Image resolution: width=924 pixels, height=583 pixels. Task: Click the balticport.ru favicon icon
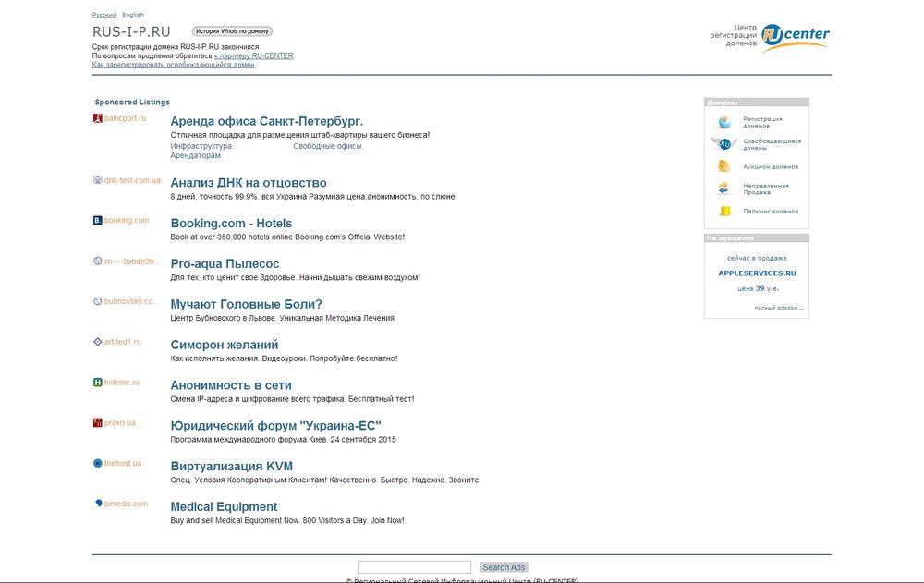pyautogui.click(x=98, y=118)
